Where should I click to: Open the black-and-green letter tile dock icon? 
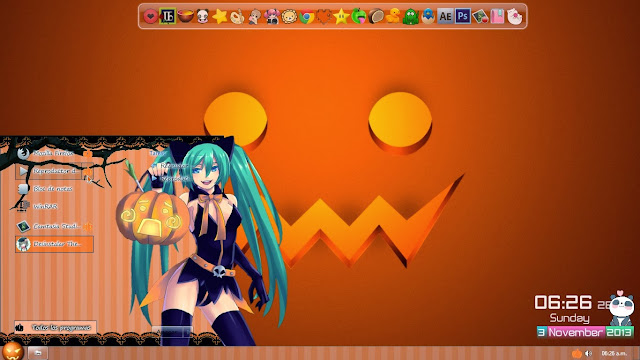167,16
